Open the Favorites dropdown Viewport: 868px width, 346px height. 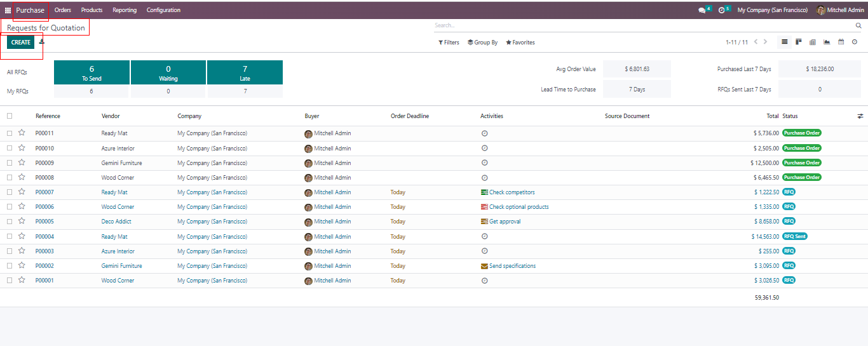520,43
